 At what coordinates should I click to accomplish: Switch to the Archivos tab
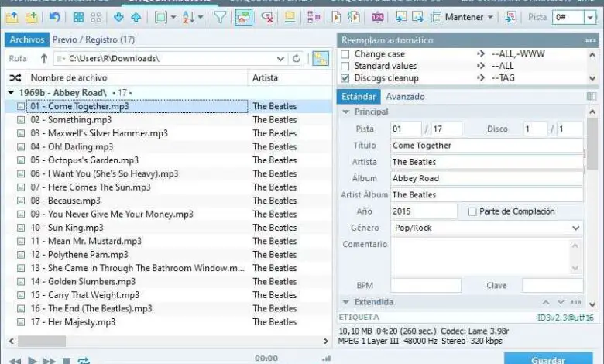tap(27, 39)
